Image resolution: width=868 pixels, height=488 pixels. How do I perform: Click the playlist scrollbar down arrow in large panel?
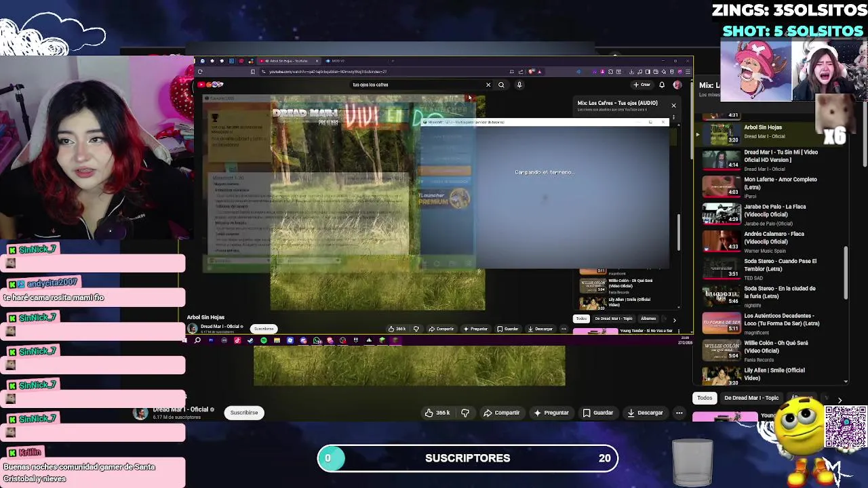click(x=846, y=382)
